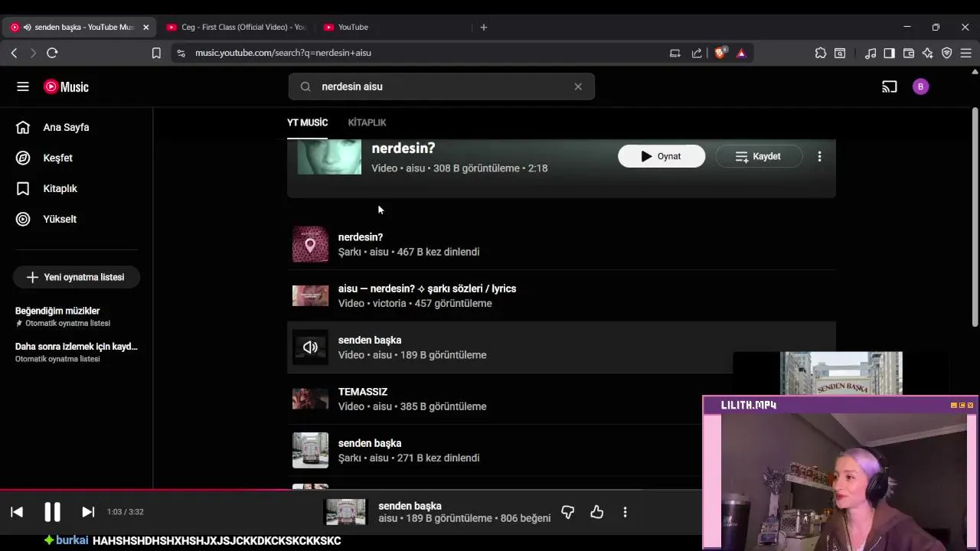This screenshot has width=980, height=551.
Task: Like the current song senden başka
Action: pos(596,512)
